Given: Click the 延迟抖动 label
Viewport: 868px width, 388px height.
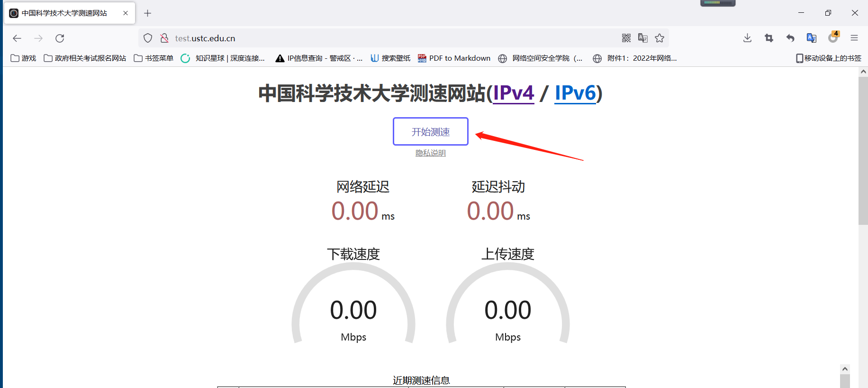Looking at the screenshot, I should coord(498,186).
